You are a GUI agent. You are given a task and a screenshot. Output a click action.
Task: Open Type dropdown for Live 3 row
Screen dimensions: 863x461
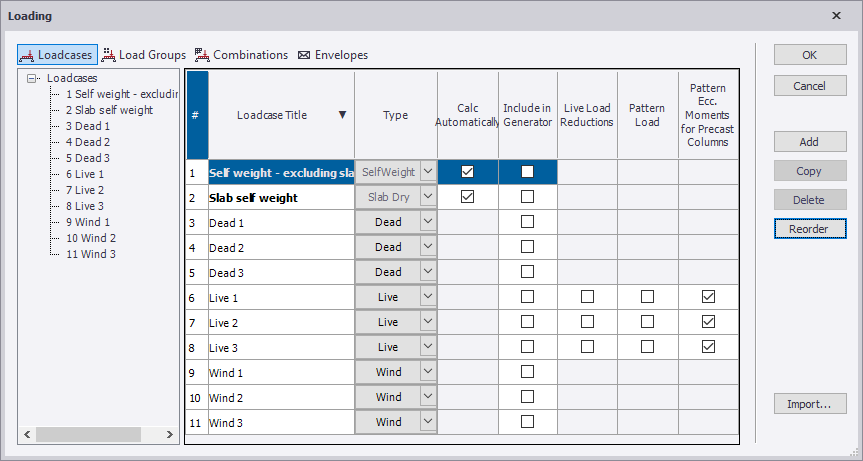click(428, 347)
